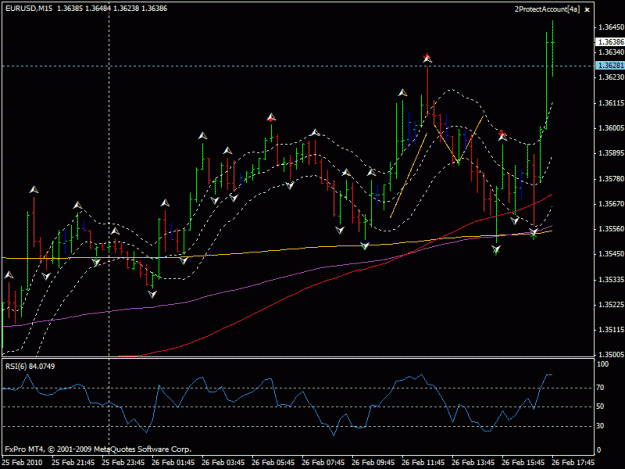
Task: Click the RSI scale value 50
Action: tap(600, 406)
